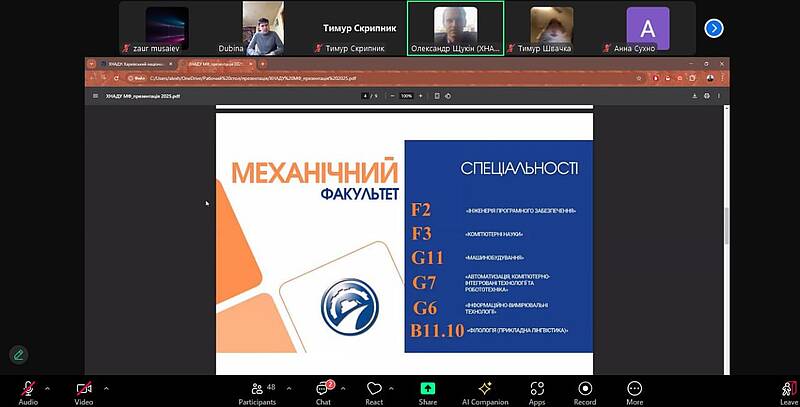
Task: Open the Chat panel
Action: pyautogui.click(x=323, y=394)
